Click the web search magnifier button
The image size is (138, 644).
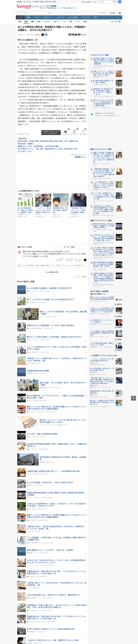point(120,2)
